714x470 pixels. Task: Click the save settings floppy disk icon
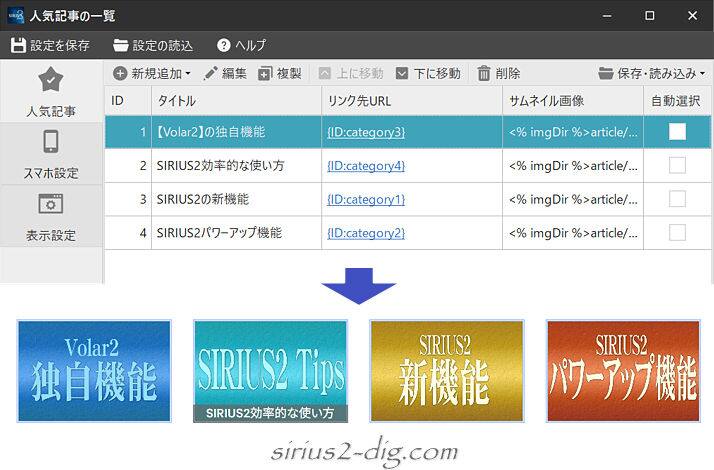19,46
